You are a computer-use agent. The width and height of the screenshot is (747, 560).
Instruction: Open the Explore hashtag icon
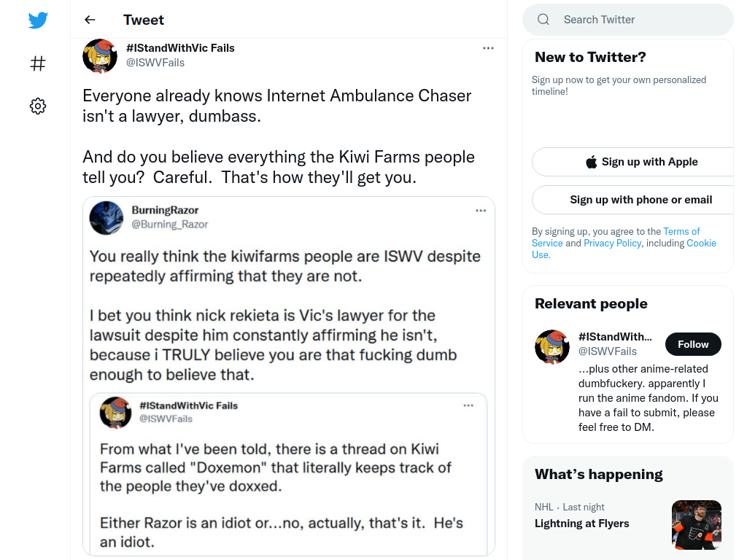click(x=38, y=63)
